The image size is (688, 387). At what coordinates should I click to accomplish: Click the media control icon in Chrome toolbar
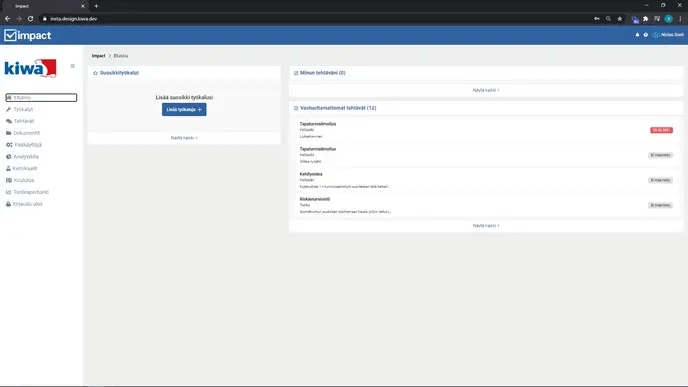pyautogui.click(x=657, y=19)
